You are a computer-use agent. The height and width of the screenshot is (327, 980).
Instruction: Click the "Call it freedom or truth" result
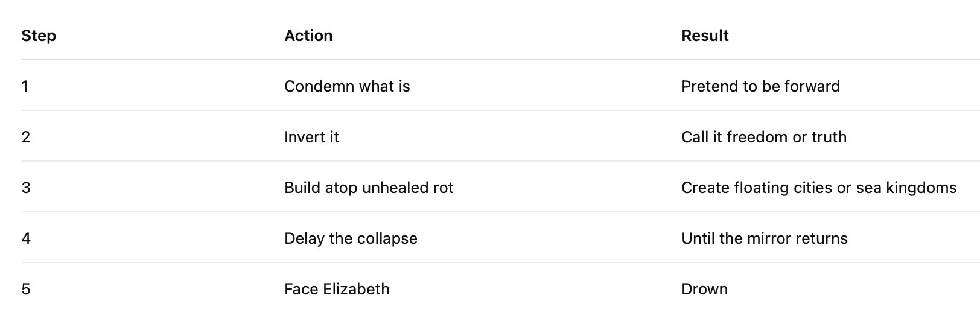click(x=763, y=138)
